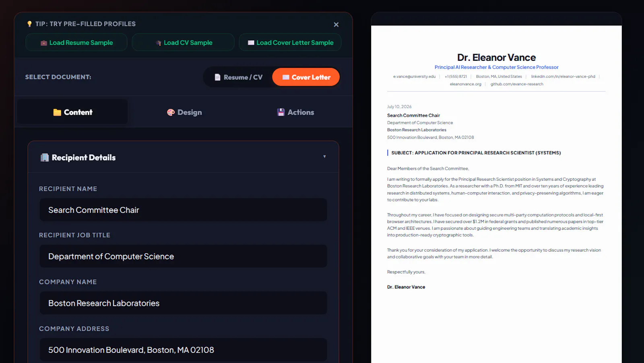Click the COMPANY ADDRESS label
The image size is (644, 363).
(74, 329)
